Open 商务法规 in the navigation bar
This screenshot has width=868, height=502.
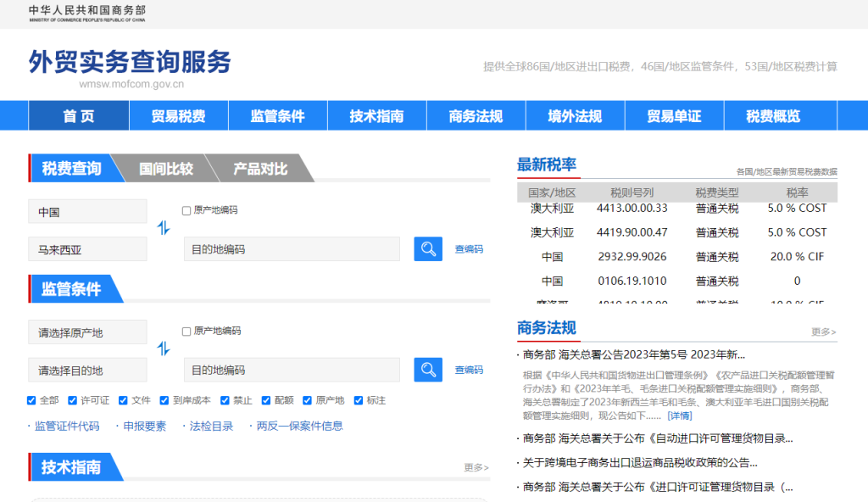tap(476, 116)
